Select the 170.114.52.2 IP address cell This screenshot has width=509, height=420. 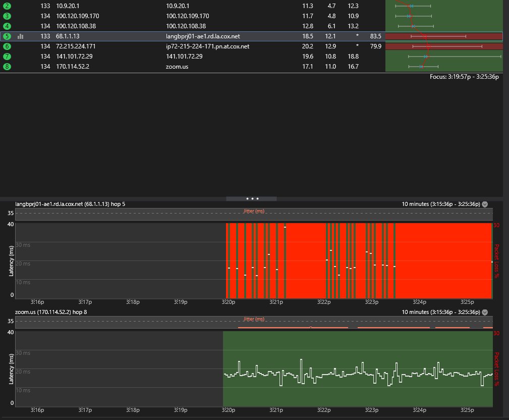coord(73,66)
